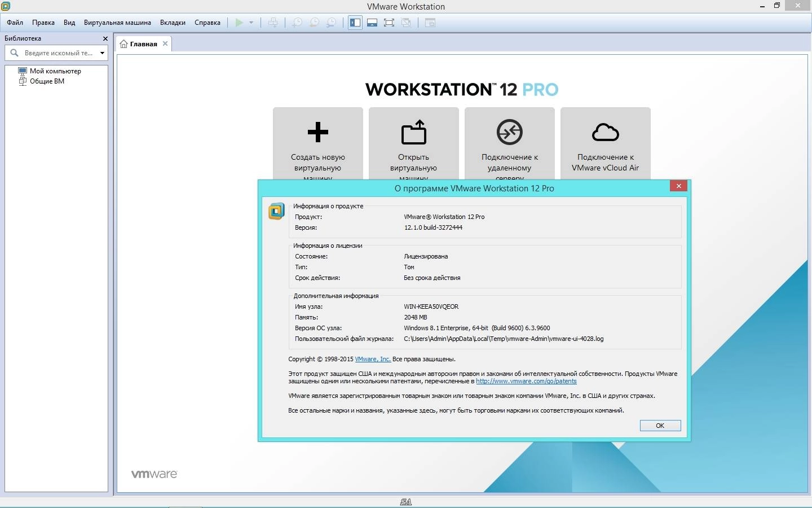
Task: Click the open virtual machine tile
Action: 414,143
